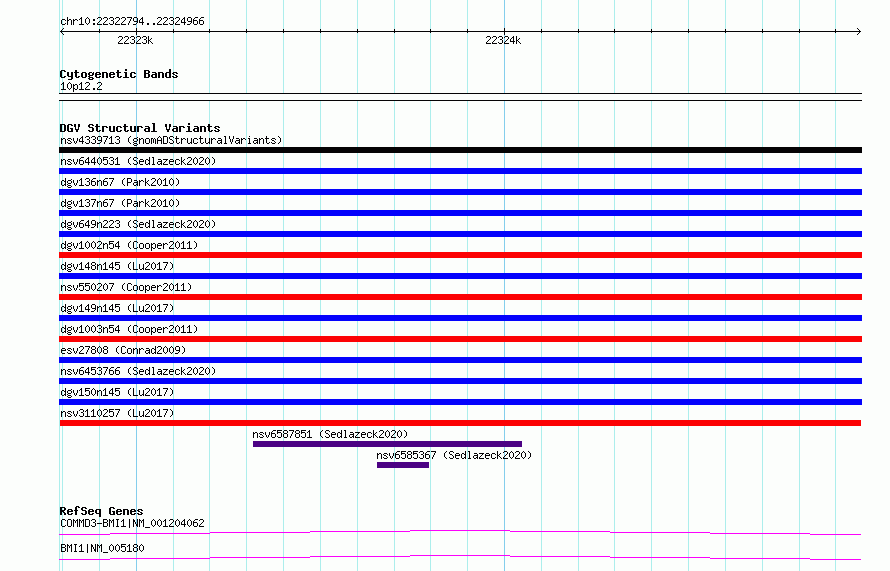Open the BMI1|NM_005180 gene label
The image size is (890, 571).
pos(102,548)
